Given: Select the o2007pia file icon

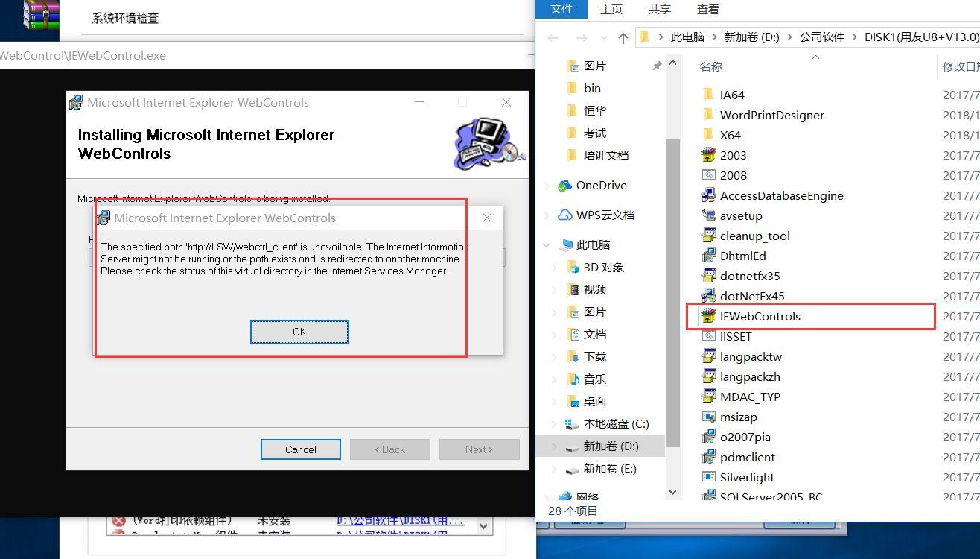Looking at the screenshot, I should pyautogui.click(x=709, y=437).
